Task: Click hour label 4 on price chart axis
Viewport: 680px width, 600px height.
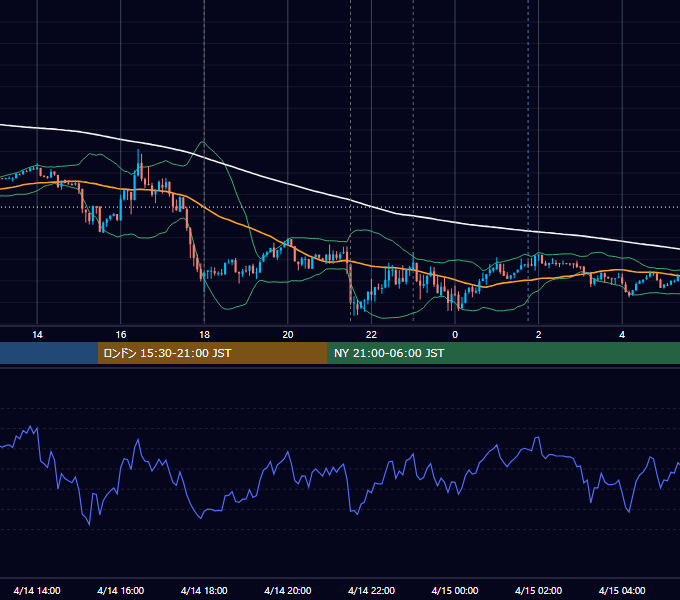Action: tap(622, 335)
